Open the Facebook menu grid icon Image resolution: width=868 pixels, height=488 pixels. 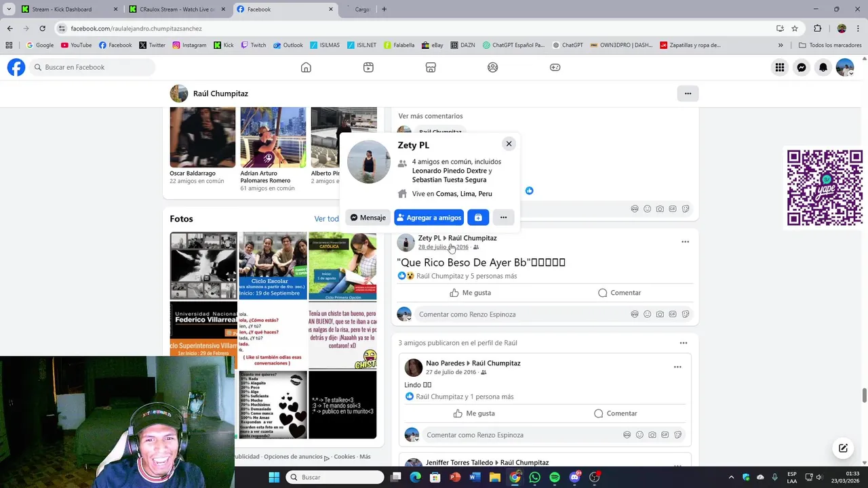(780, 67)
